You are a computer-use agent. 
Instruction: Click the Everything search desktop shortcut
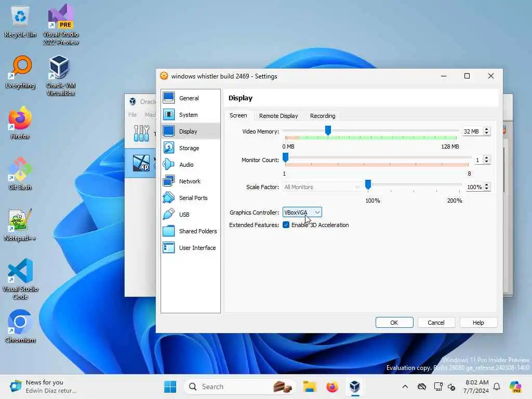[20, 72]
